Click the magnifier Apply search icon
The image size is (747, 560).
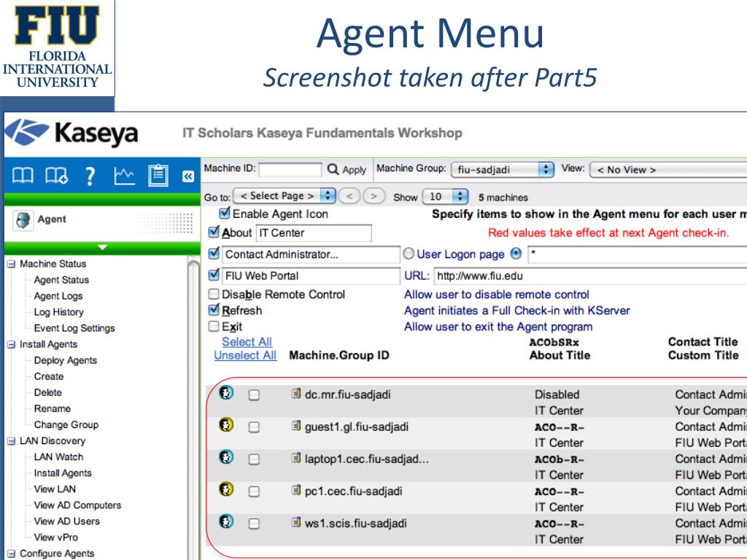pyautogui.click(x=333, y=169)
